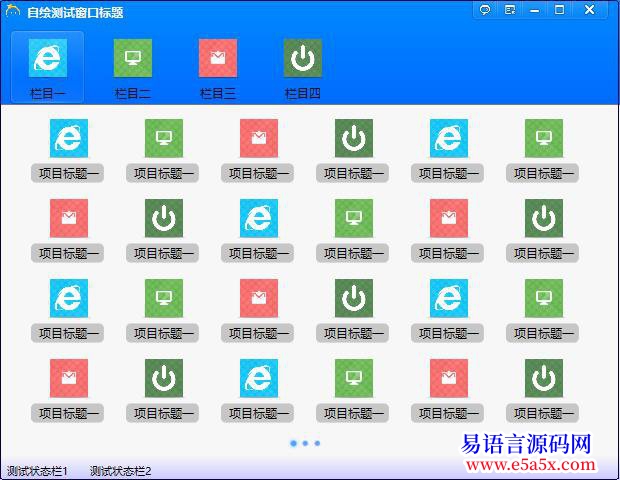Open the IE icon in bottom grid row
The width and height of the screenshot is (620, 480).
(259, 378)
